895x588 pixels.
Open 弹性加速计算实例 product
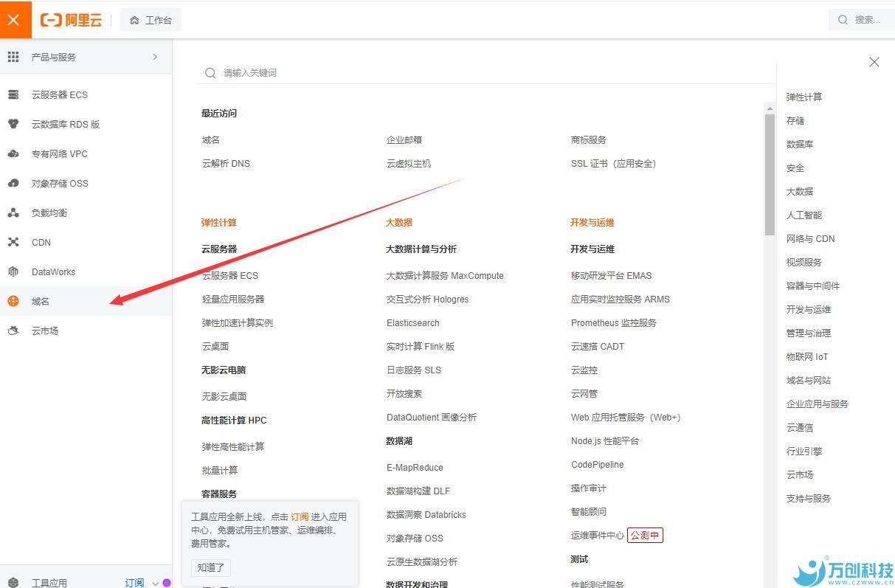click(238, 322)
